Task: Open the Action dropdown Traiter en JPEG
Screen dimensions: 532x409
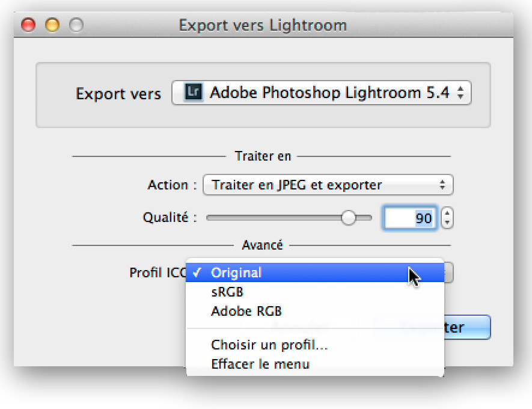Action: pyautogui.click(x=328, y=185)
